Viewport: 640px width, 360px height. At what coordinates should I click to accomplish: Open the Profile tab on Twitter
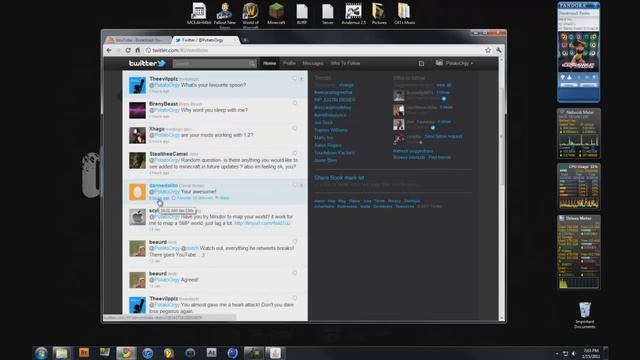[x=289, y=63]
